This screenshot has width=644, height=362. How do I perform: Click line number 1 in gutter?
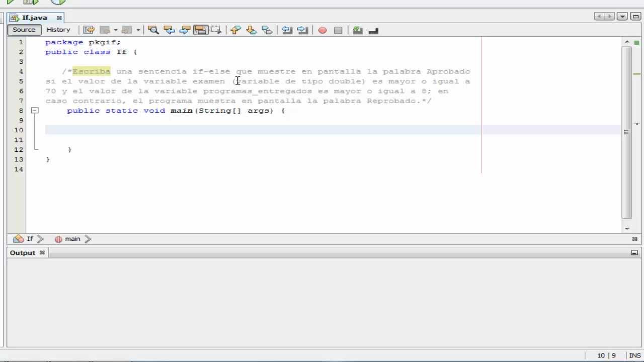21,42
